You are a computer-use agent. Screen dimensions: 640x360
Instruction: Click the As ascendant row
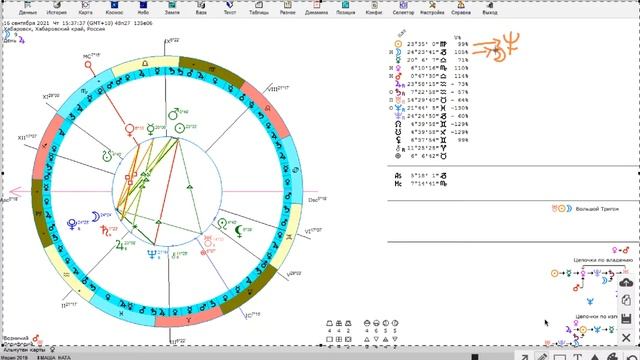coord(420,176)
